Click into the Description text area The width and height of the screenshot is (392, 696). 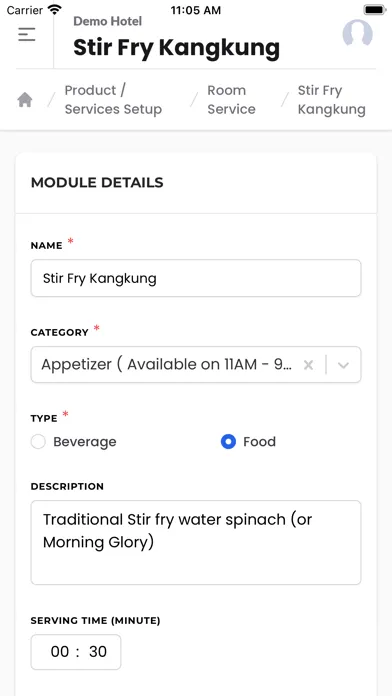click(196, 542)
